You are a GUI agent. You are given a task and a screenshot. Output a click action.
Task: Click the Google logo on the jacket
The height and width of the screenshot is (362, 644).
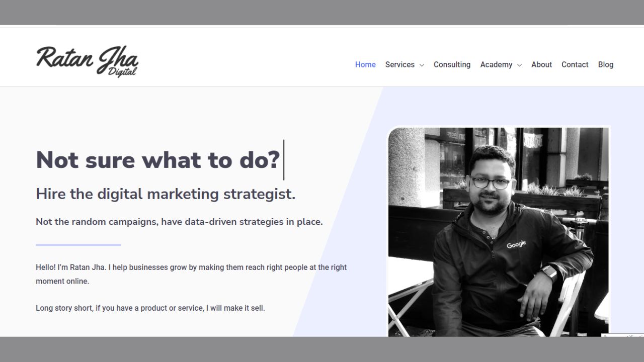tap(516, 244)
